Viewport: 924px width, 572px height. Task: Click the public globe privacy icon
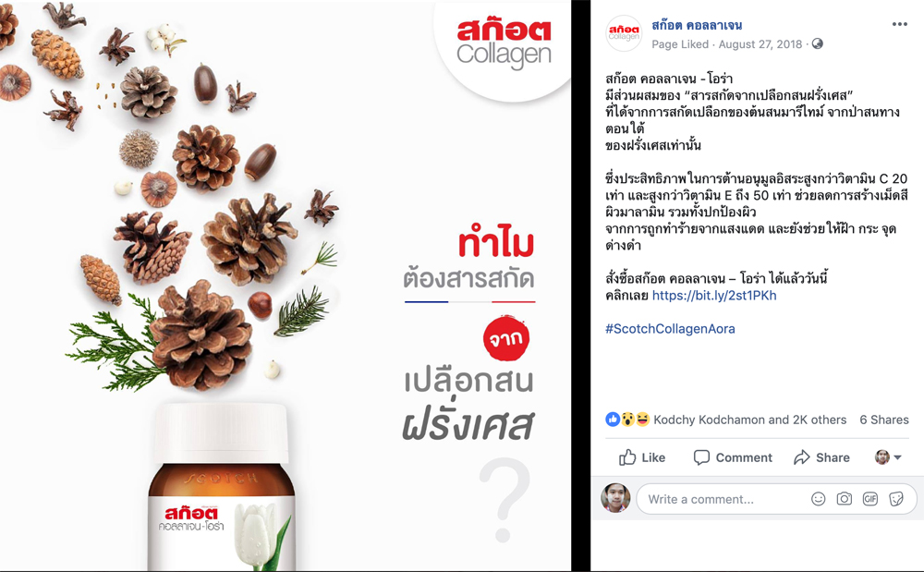tap(818, 44)
